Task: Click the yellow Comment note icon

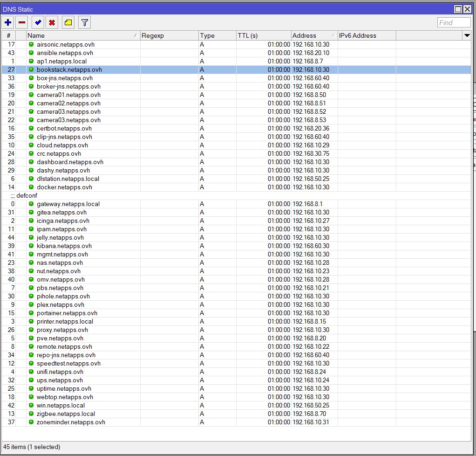Action: 68,22
